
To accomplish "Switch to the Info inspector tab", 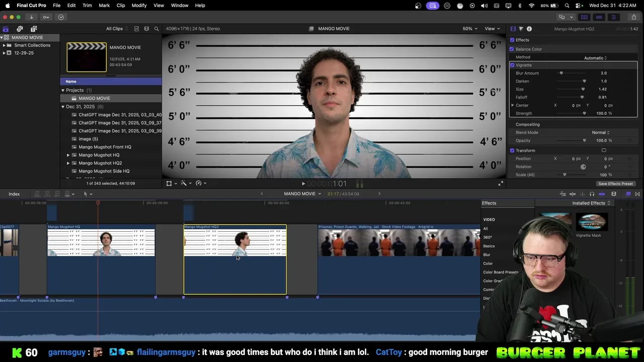I will [529, 29].
